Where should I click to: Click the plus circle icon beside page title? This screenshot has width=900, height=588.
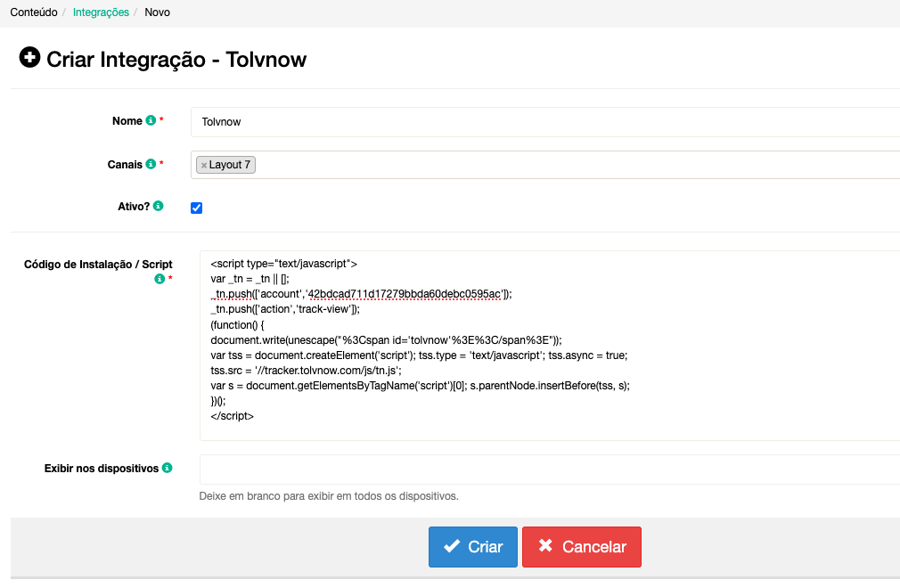(29, 57)
